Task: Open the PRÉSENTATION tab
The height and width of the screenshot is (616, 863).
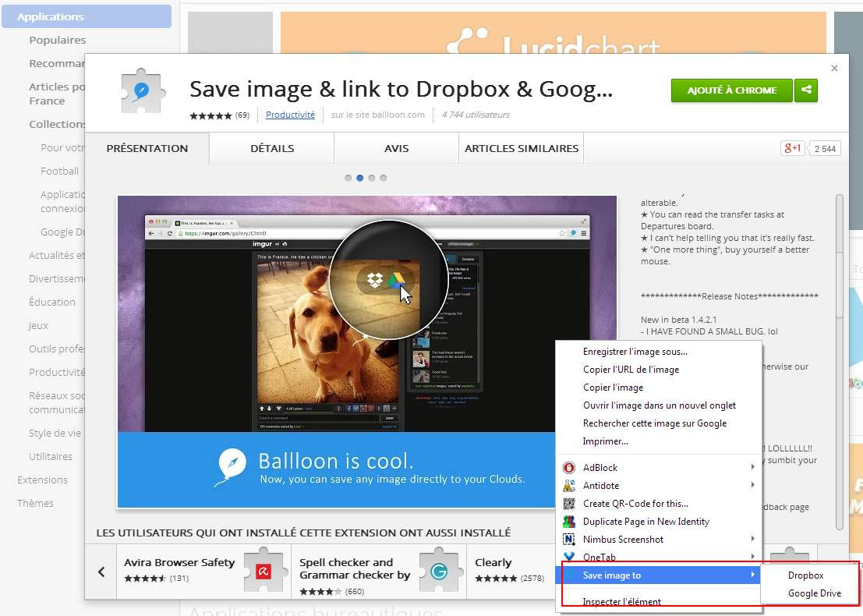Action: tap(147, 149)
